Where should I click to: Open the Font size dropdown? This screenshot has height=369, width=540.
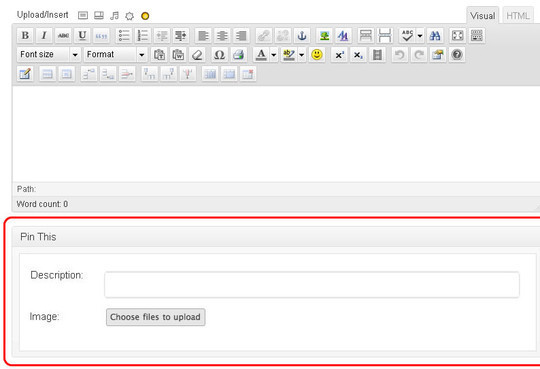pyautogui.click(x=49, y=54)
